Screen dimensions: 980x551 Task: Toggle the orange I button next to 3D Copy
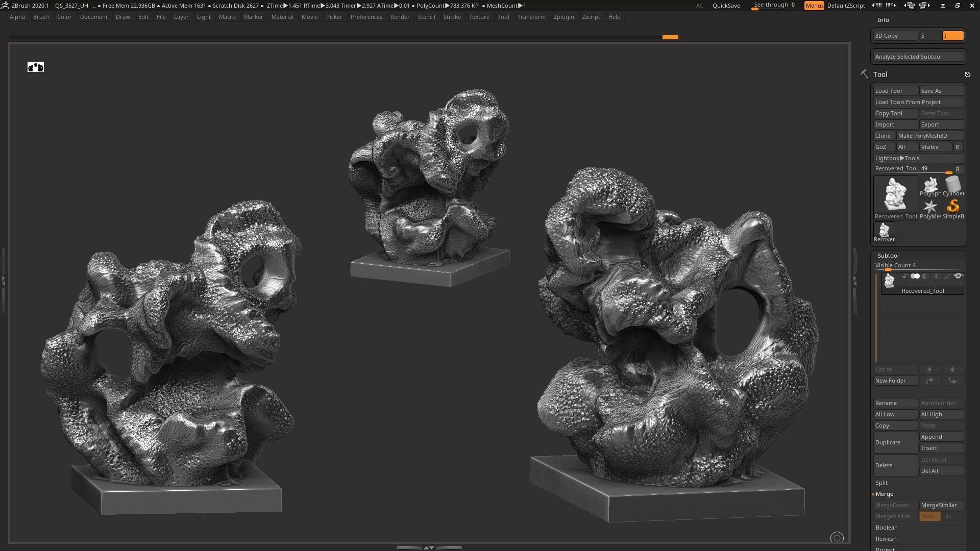pyautogui.click(x=953, y=36)
